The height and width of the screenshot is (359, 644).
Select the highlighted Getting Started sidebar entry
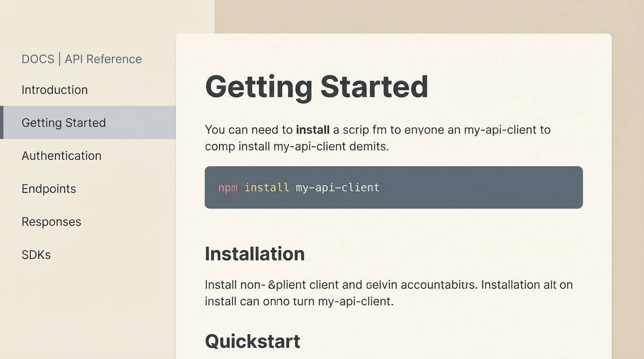[x=64, y=122]
